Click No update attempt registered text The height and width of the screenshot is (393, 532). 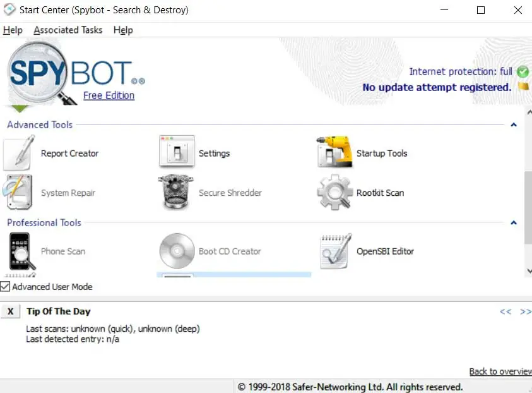[437, 87]
